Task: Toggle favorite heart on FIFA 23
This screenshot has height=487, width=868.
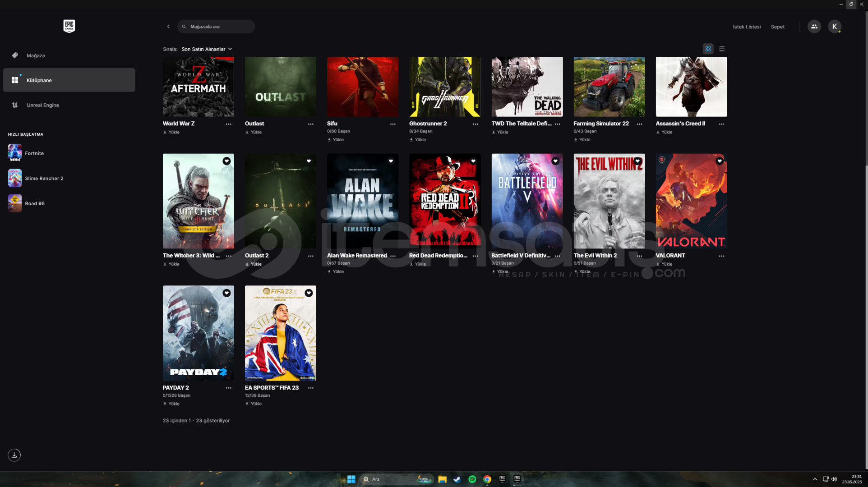Action: 309,293
